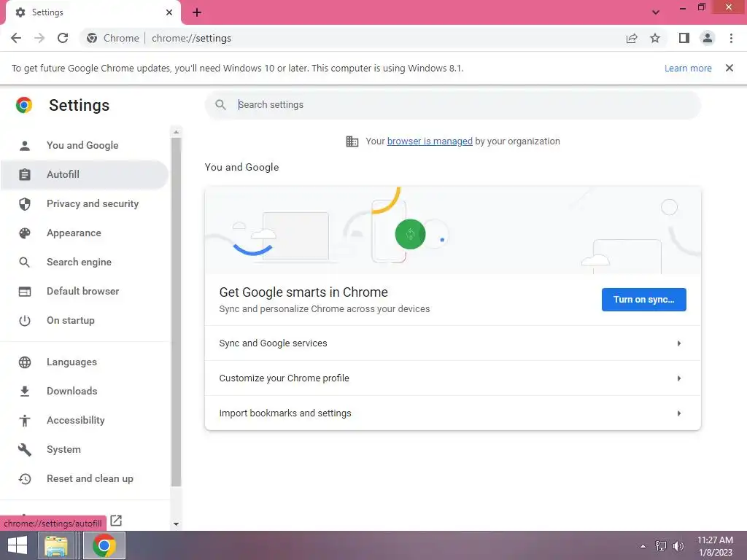Screen dimensions: 747x560
Task: Close the Settings tab
Action: click(169, 12)
